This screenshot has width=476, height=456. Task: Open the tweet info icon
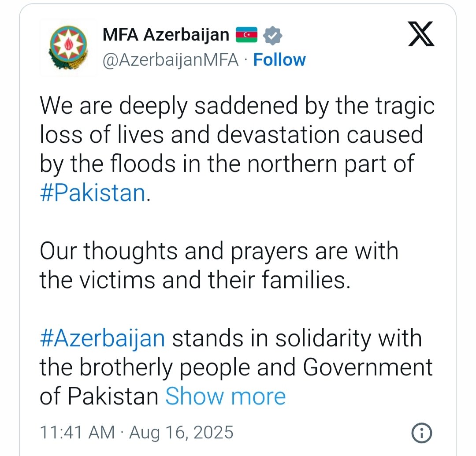point(421,433)
